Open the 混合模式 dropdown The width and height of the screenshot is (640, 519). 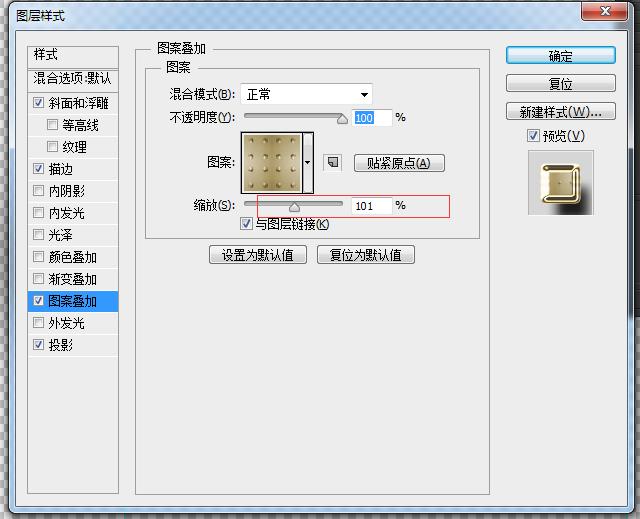(x=307, y=95)
